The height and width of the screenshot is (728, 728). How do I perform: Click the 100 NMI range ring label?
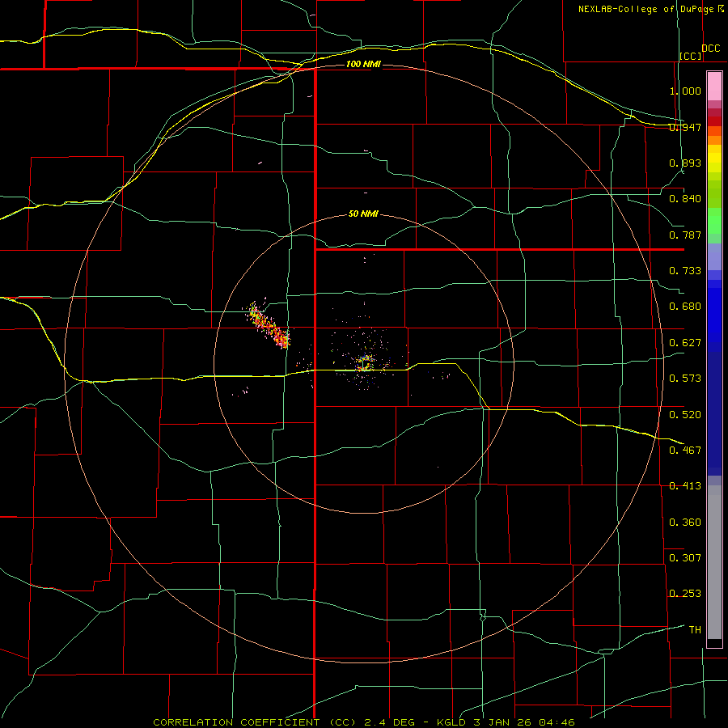pyautogui.click(x=363, y=64)
